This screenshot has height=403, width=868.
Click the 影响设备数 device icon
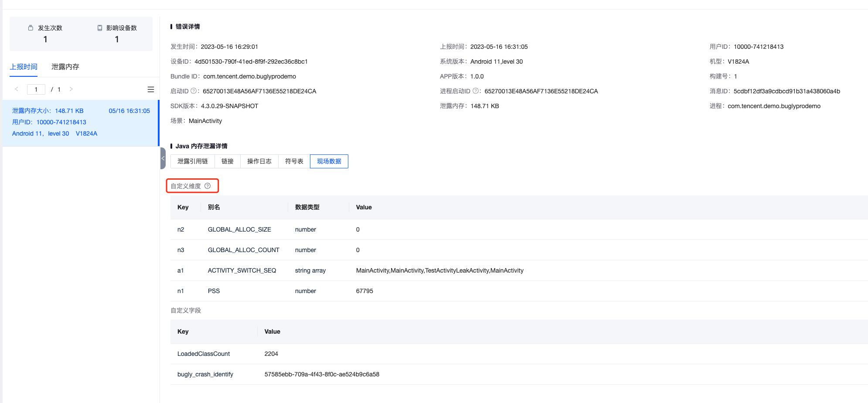coord(100,28)
